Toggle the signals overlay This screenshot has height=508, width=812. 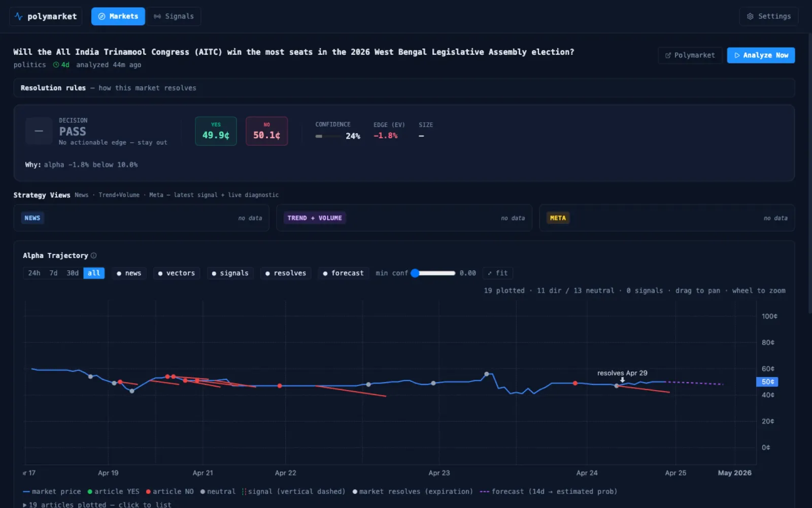coord(230,273)
